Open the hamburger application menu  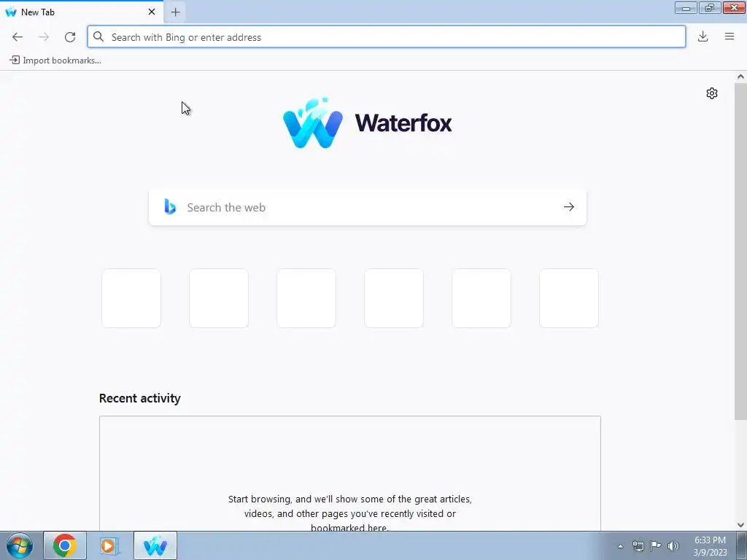coord(729,36)
